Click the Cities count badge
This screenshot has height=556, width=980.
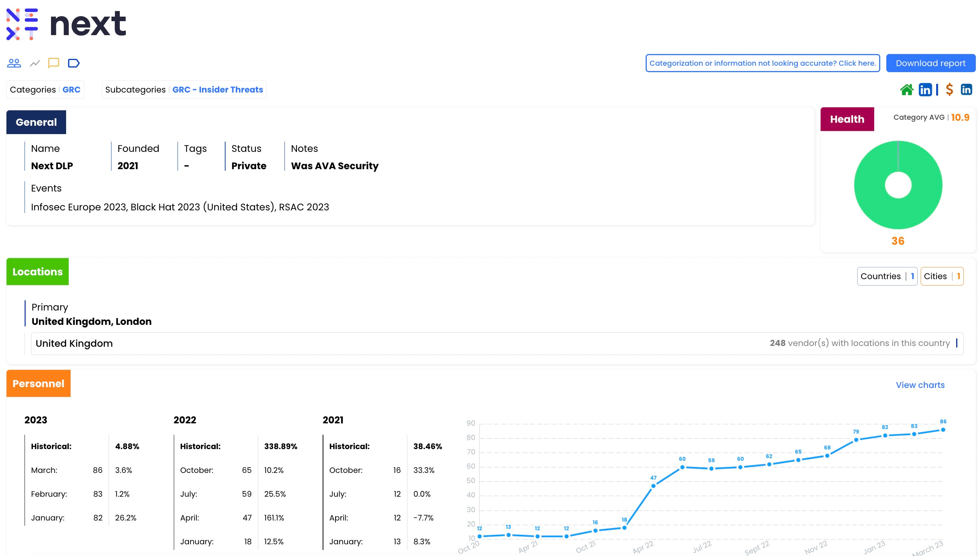942,276
